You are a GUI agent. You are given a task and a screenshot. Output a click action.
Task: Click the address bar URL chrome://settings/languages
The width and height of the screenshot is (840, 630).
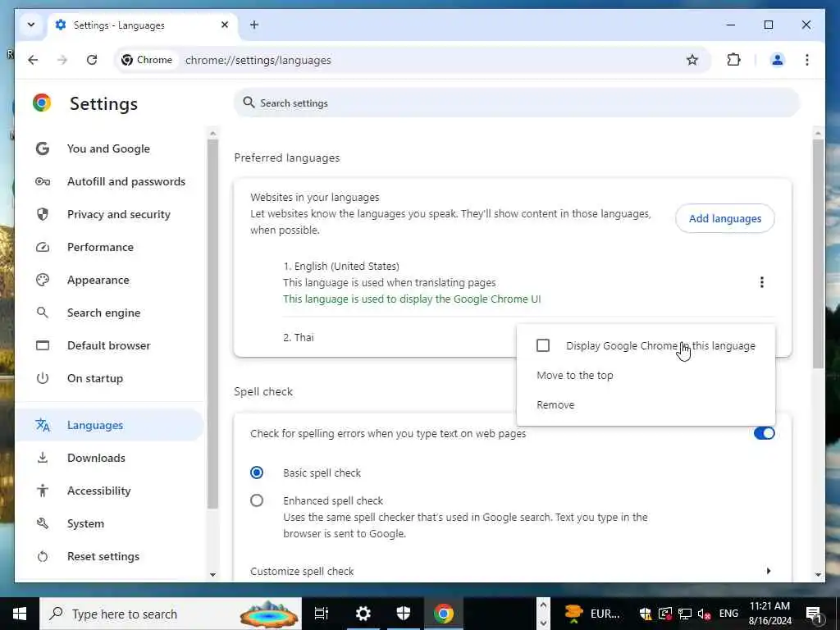[258, 60]
